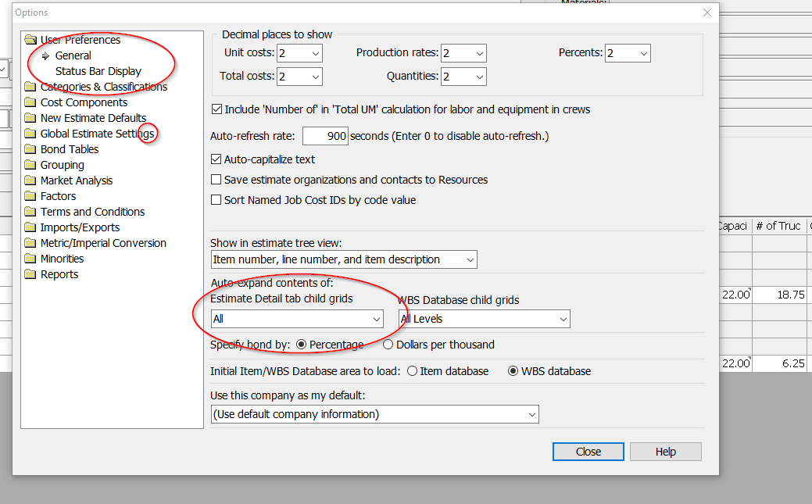Open Minorities in tree
This screenshot has height=504, width=812.
coord(63,259)
